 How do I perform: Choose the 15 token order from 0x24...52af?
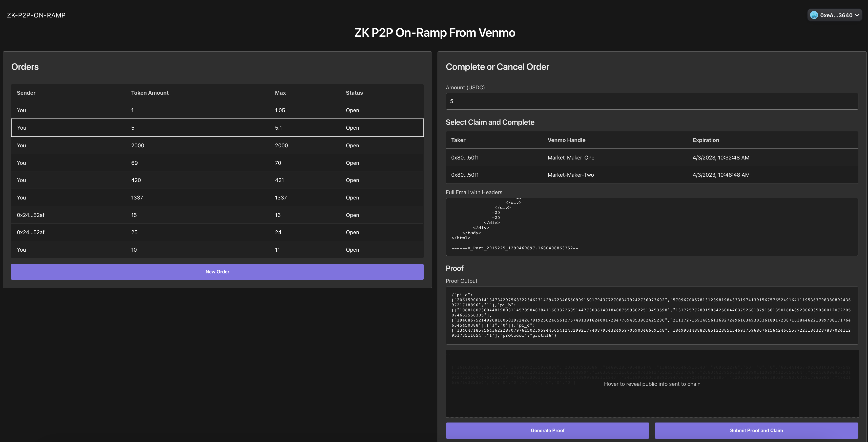tap(217, 215)
